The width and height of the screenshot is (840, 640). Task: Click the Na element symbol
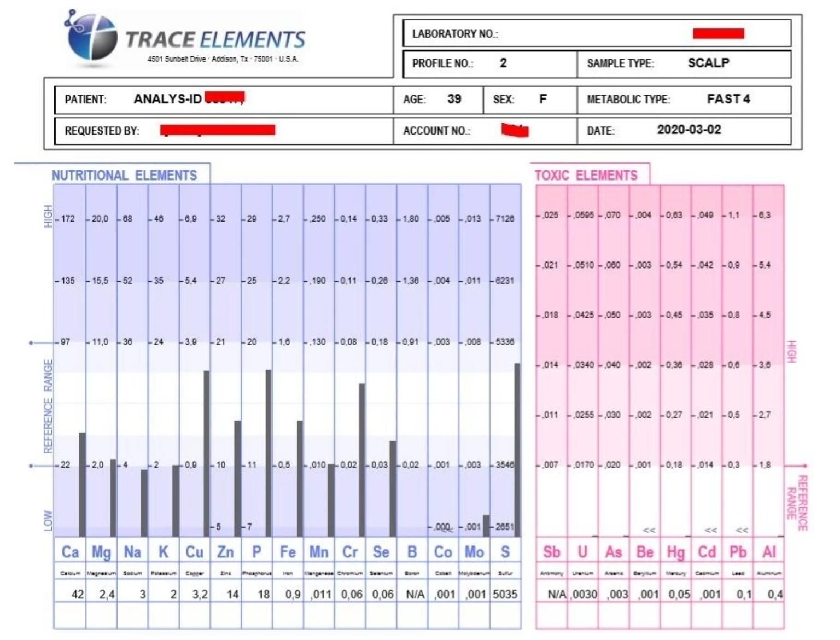point(132,552)
